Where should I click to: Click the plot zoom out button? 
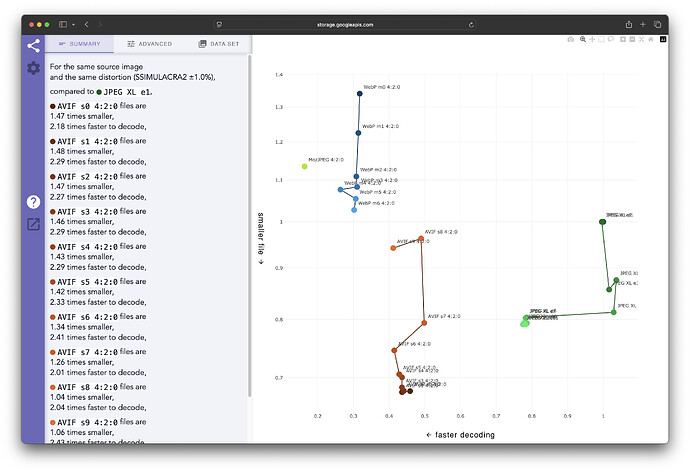pos(632,39)
